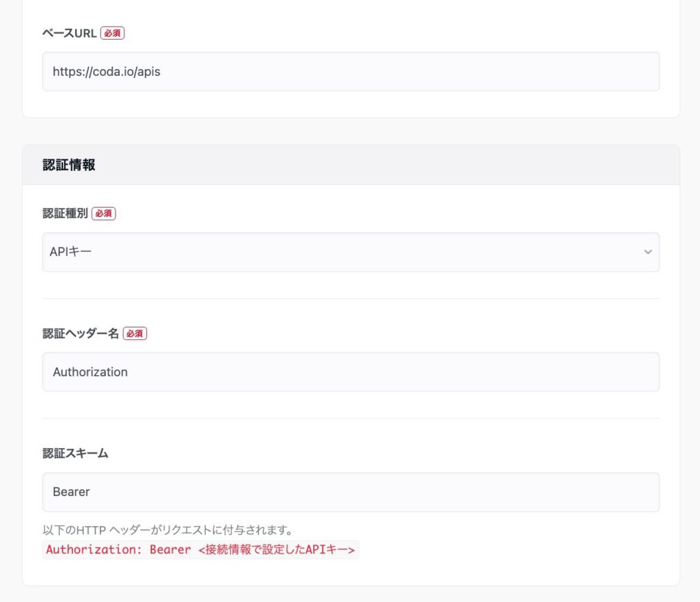Focus the 認証スキーム input containing Bearer

(351, 492)
